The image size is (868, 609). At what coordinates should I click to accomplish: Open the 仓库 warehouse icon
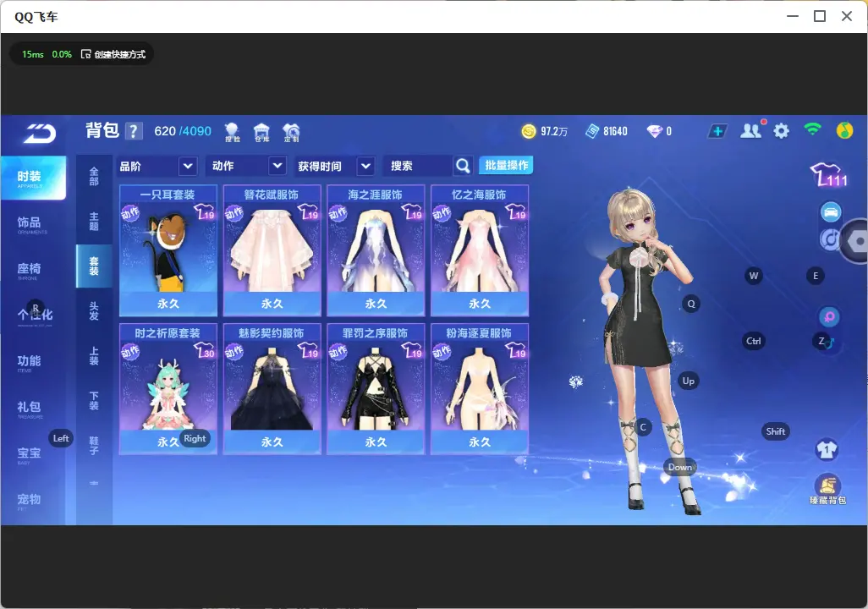[261, 132]
